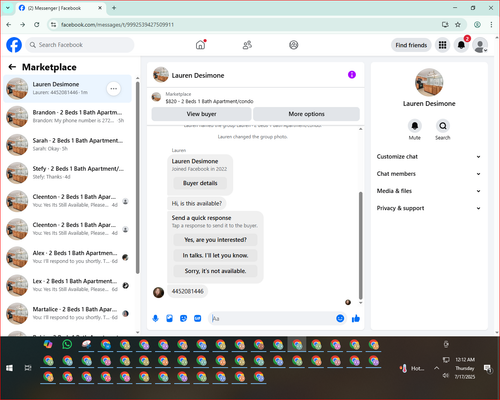Viewport: 500px width, 400px height.
Task: Open the Lex apartment conversation
Action: [x=68, y=285]
